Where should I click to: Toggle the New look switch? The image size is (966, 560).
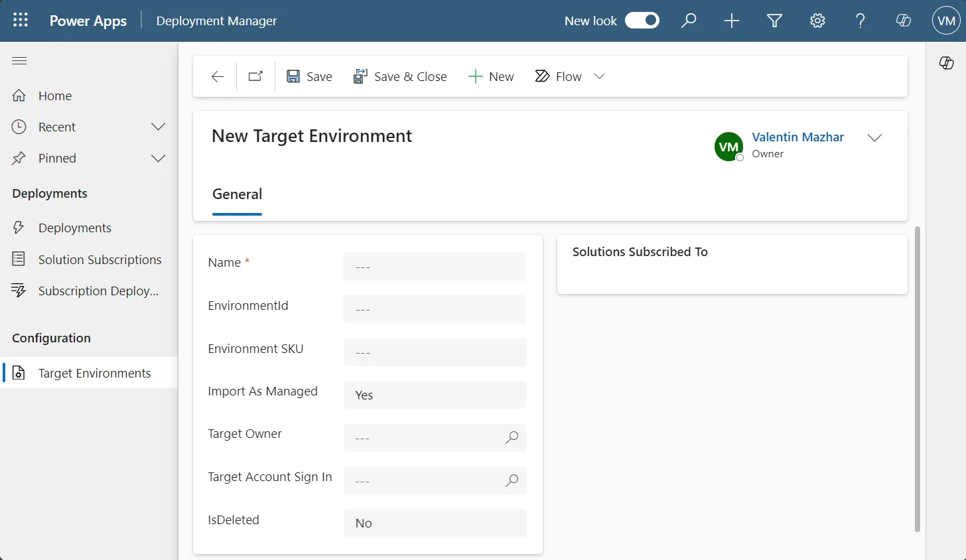point(642,21)
